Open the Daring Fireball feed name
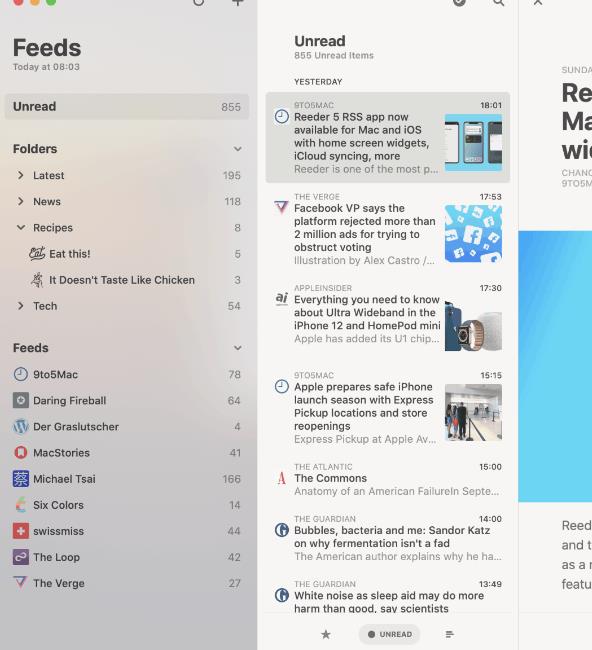The height and width of the screenshot is (650, 592). pos(70,400)
